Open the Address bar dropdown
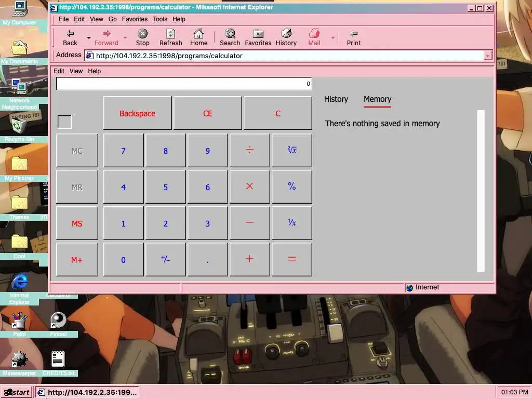532x399 pixels. [487, 56]
